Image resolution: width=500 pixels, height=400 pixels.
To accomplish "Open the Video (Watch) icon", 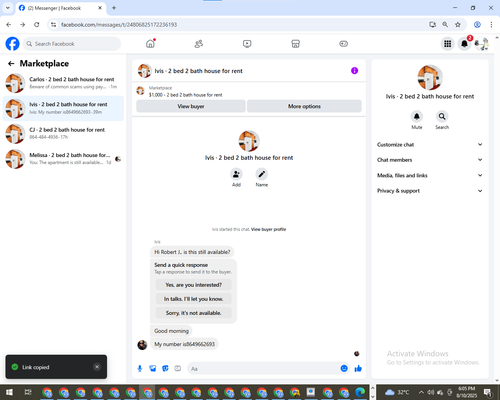I will click(247, 44).
